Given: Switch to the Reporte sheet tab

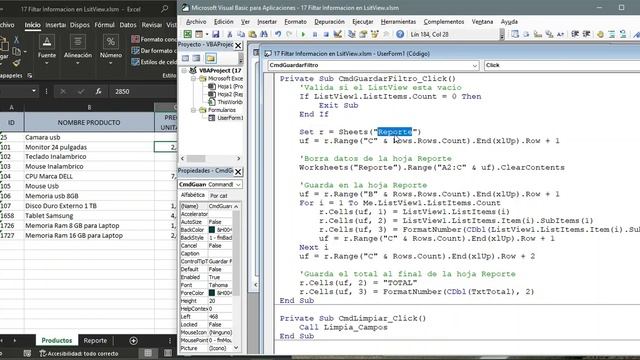Looking at the screenshot, I should [x=95, y=340].
